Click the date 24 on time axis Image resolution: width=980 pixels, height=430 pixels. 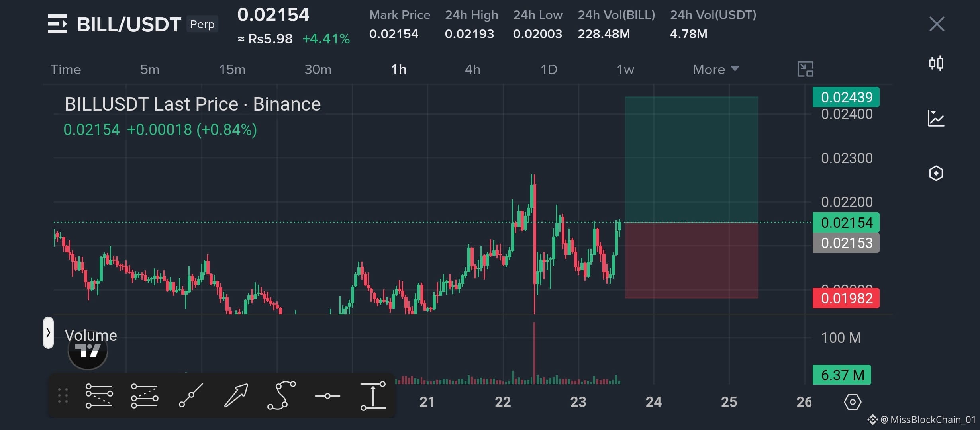[653, 402]
